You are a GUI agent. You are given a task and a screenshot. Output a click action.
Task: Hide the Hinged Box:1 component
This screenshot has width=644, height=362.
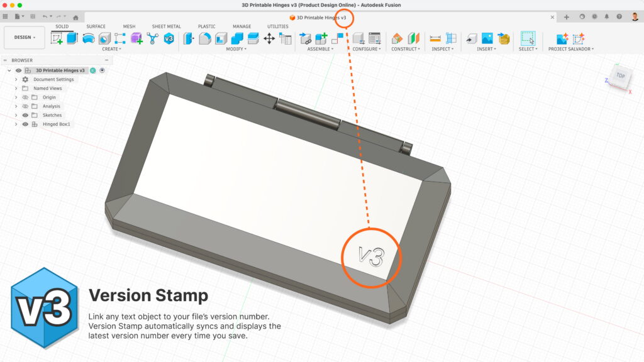25,124
